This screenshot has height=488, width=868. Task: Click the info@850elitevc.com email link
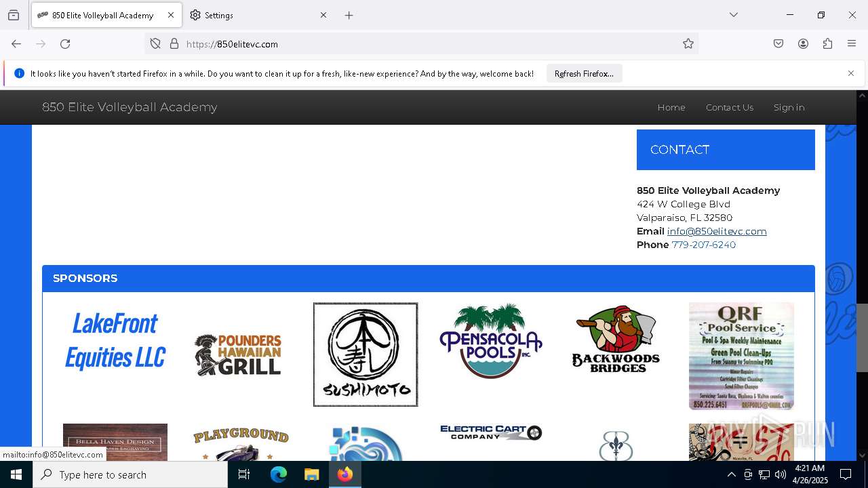click(x=717, y=231)
